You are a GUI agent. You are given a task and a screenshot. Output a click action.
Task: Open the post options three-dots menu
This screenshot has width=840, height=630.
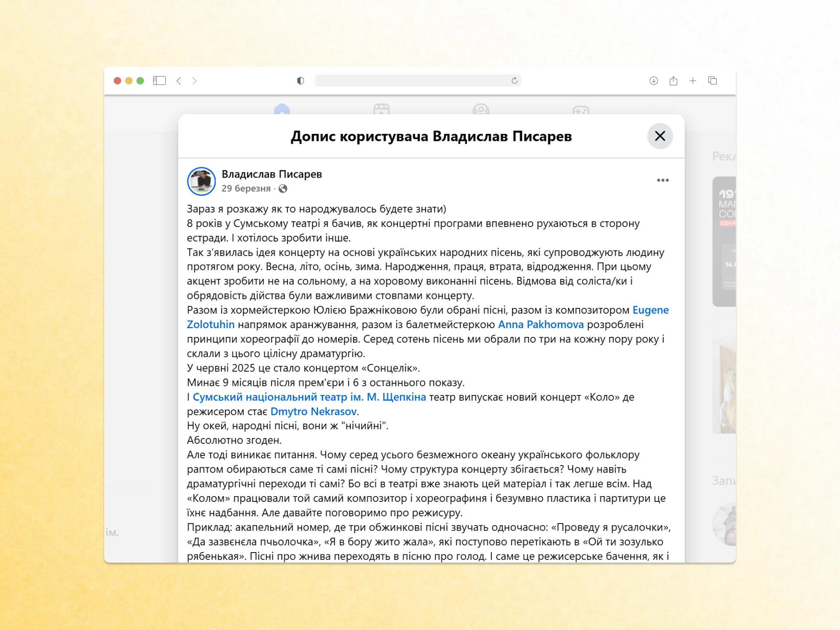(663, 180)
